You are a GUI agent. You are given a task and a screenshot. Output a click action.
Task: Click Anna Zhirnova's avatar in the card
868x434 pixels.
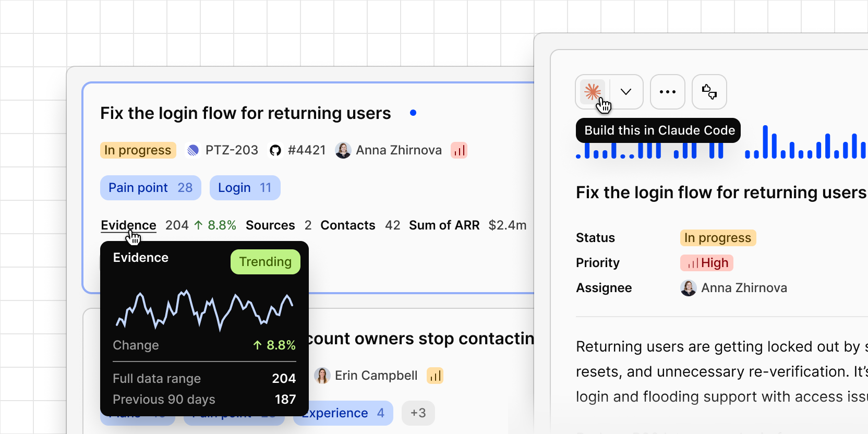(343, 150)
